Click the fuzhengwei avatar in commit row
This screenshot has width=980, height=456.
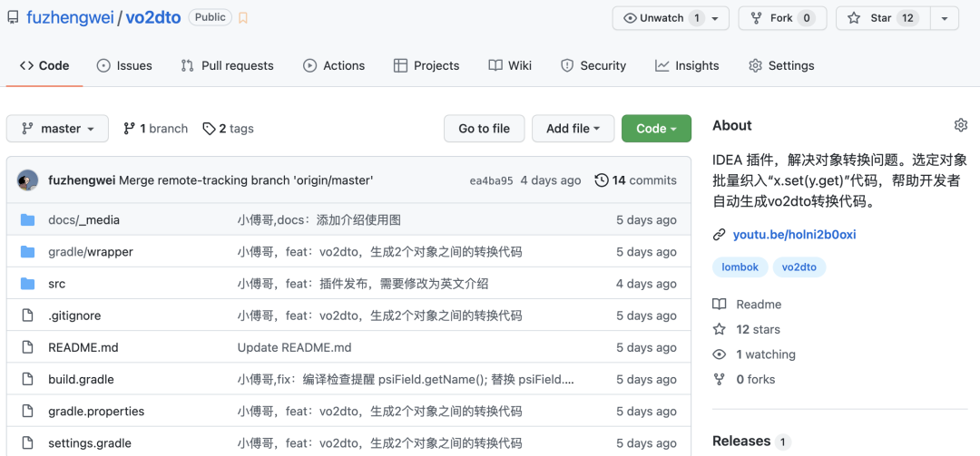[27, 180]
